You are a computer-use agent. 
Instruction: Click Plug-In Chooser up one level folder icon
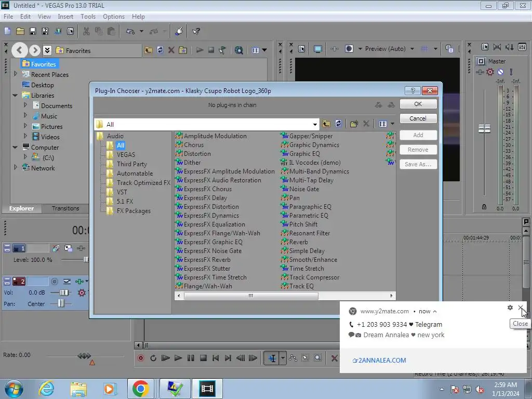coord(326,124)
